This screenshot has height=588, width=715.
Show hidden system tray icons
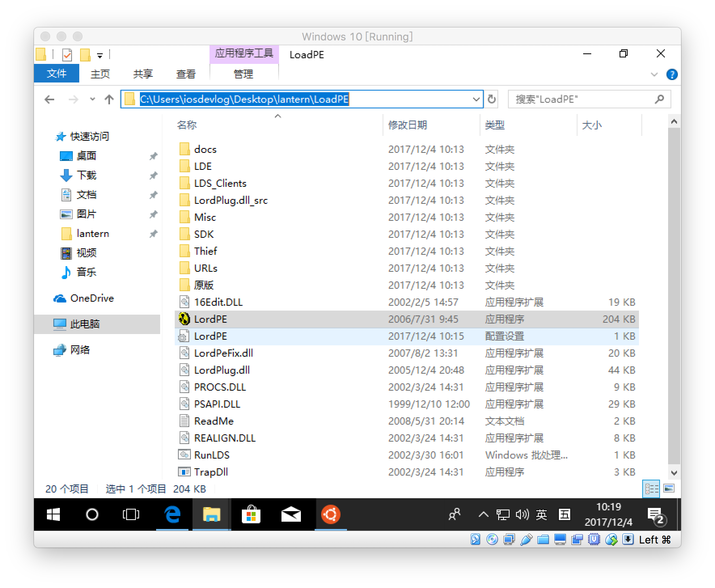click(x=483, y=514)
